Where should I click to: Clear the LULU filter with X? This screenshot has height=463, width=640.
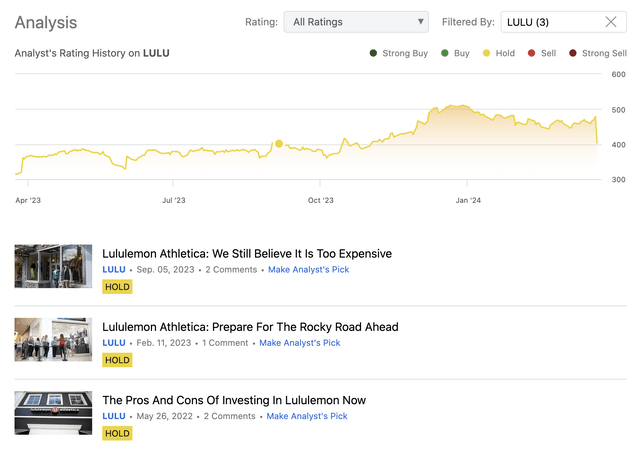tap(611, 22)
